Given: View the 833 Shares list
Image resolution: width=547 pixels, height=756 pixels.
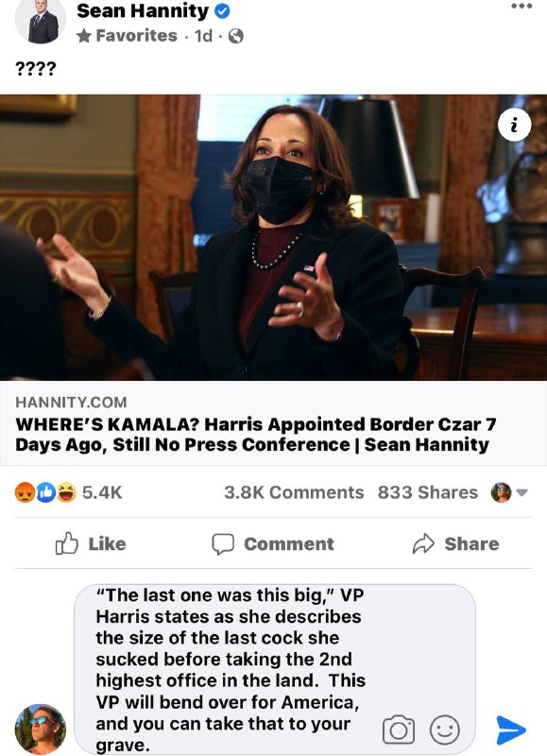Looking at the screenshot, I should click(x=428, y=492).
